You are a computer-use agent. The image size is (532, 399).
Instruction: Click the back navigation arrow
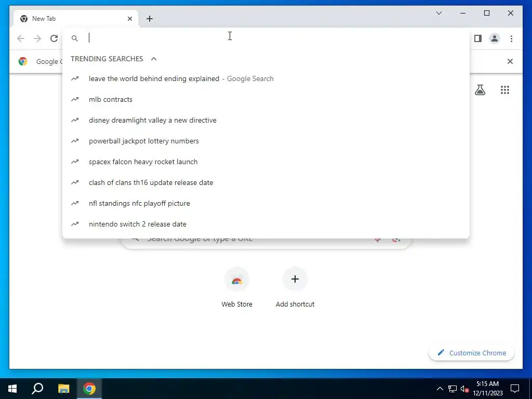pos(21,38)
